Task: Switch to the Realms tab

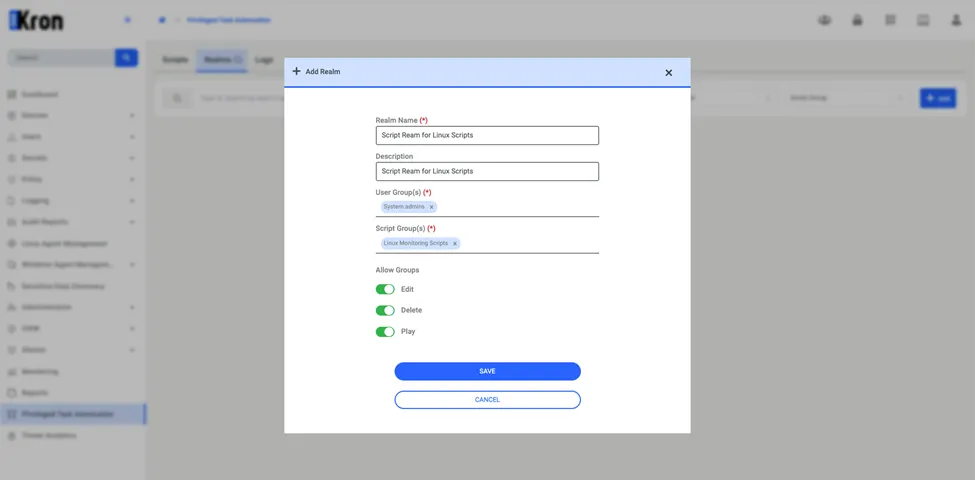Action: 222,60
